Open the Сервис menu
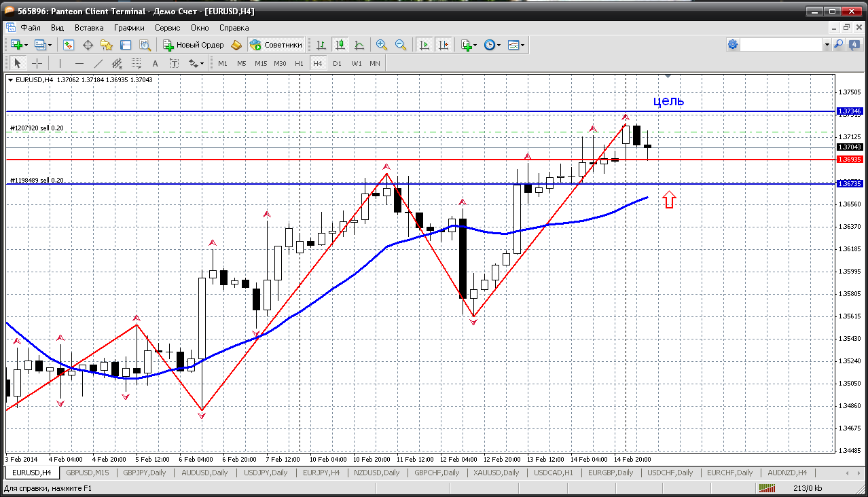The image size is (868, 497). [x=167, y=28]
